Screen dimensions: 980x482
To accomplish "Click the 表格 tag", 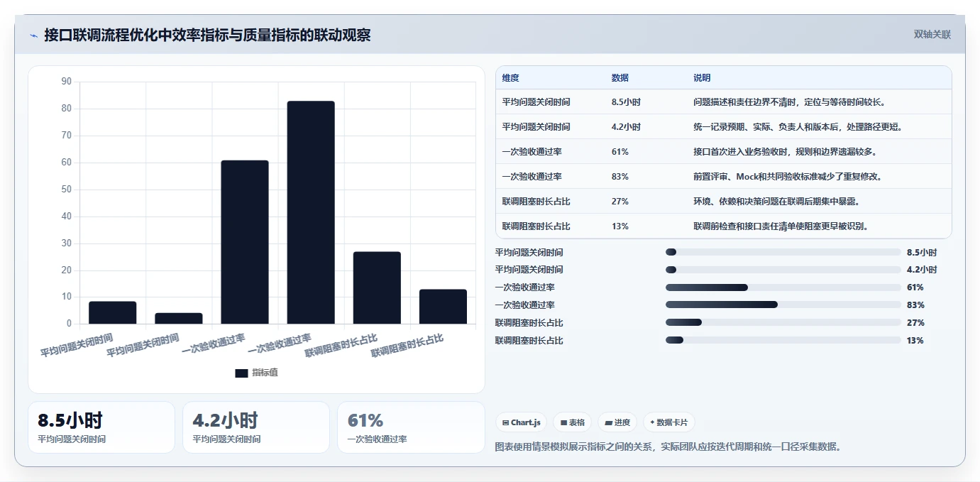I will 573,422.
